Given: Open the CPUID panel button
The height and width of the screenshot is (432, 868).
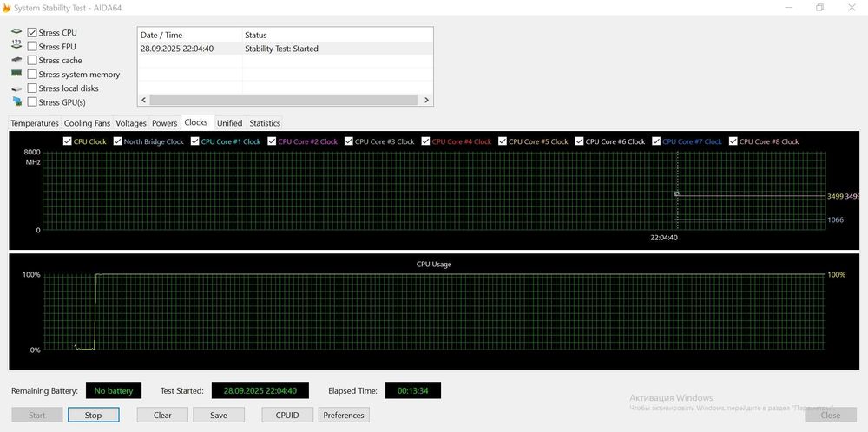Looking at the screenshot, I should [287, 415].
